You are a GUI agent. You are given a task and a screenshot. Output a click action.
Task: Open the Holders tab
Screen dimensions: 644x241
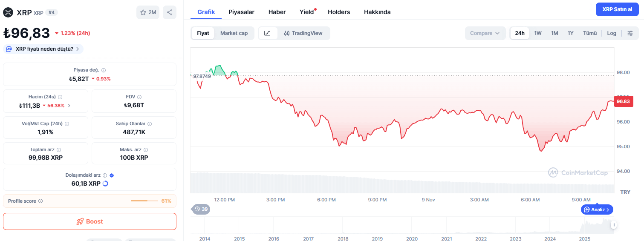pyautogui.click(x=339, y=12)
